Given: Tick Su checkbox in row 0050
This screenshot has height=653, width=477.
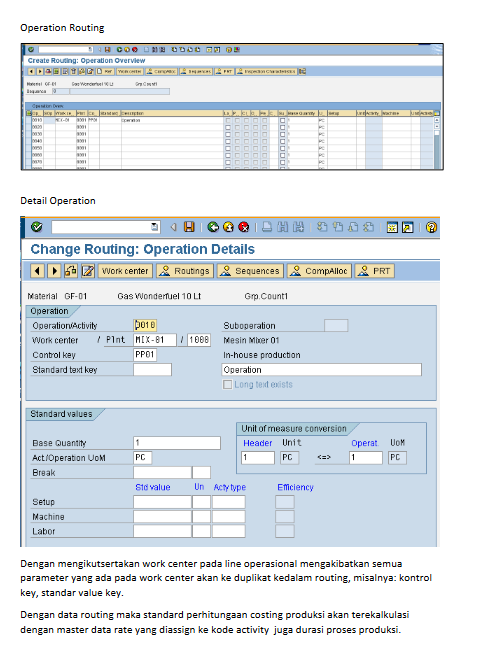Looking at the screenshot, I should 283,148.
